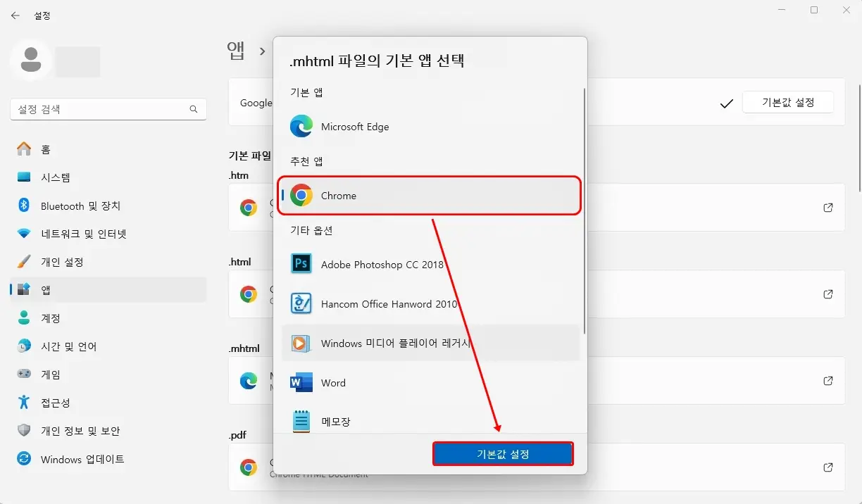
Task: Click the Edge icon in the .mhtml row
Action: pyautogui.click(x=249, y=381)
